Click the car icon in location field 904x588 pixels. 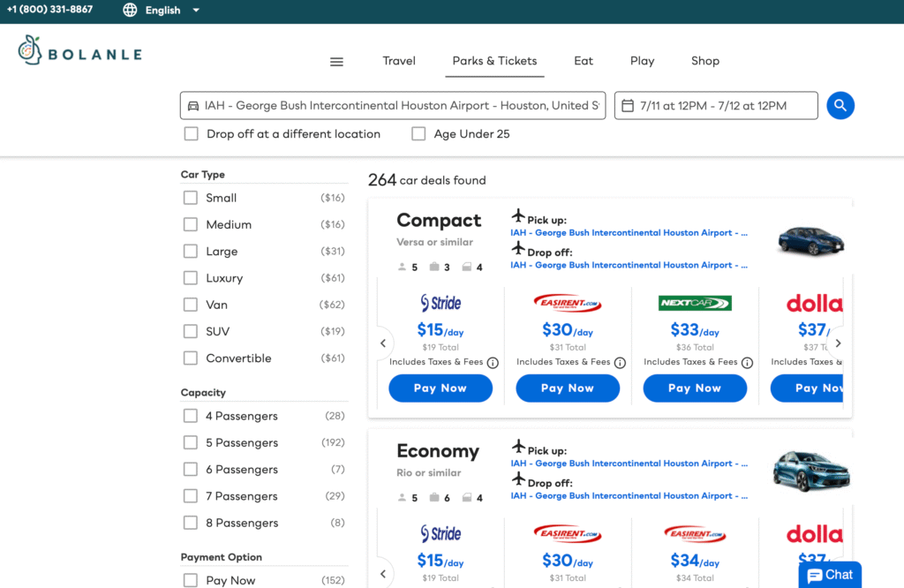click(193, 106)
